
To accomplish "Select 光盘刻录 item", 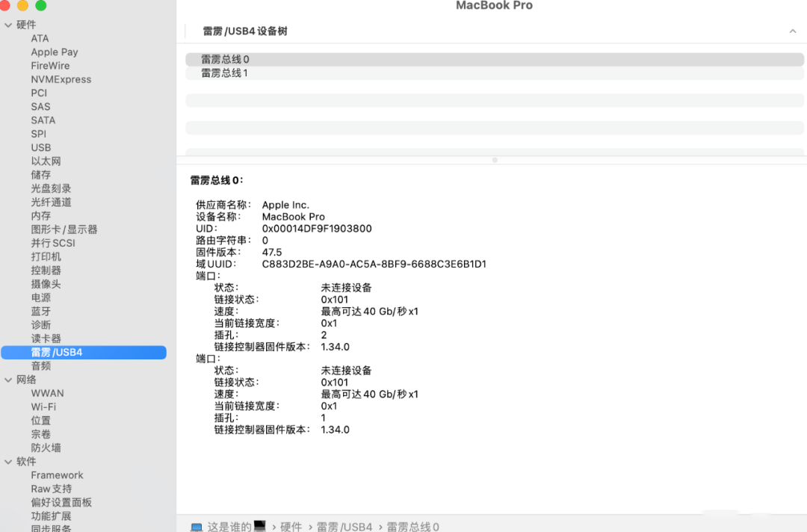I will tap(51, 188).
